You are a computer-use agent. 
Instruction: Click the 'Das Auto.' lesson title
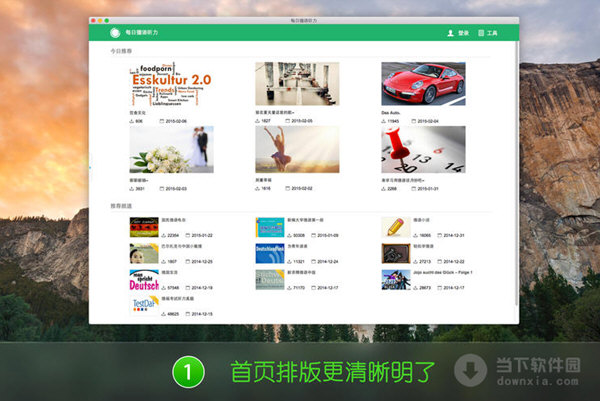(391, 113)
